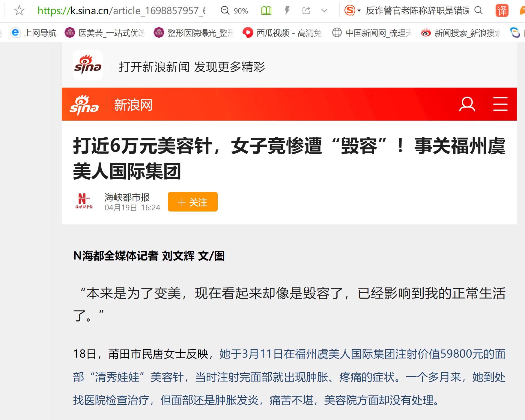Click 打开新浪新闻 发现更多精彩 banner text
The image size is (525, 420).
pyautogui.click(x=192, y=67)
